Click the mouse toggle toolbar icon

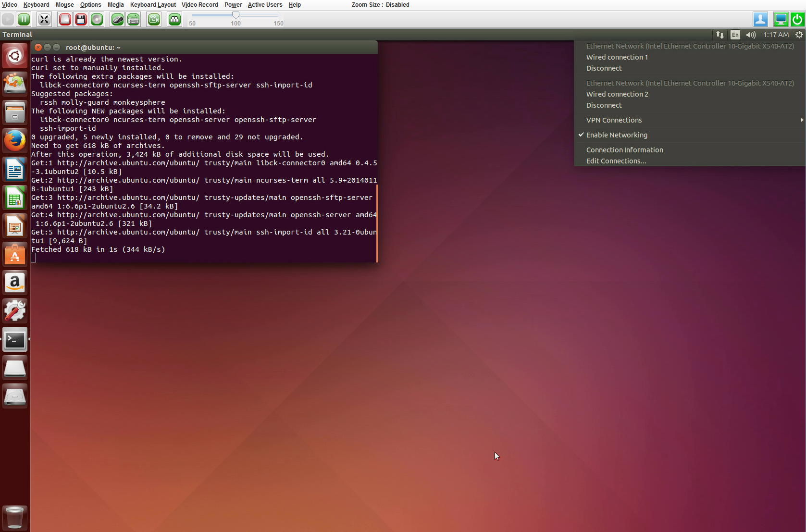click(x=117, y=19)
